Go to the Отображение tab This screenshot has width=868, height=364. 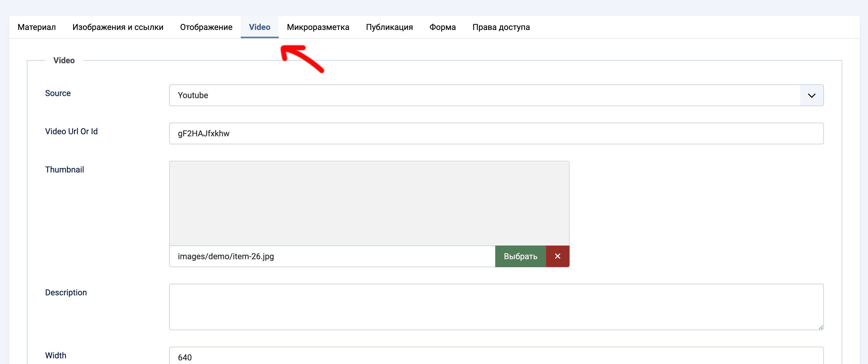point(206,27)
